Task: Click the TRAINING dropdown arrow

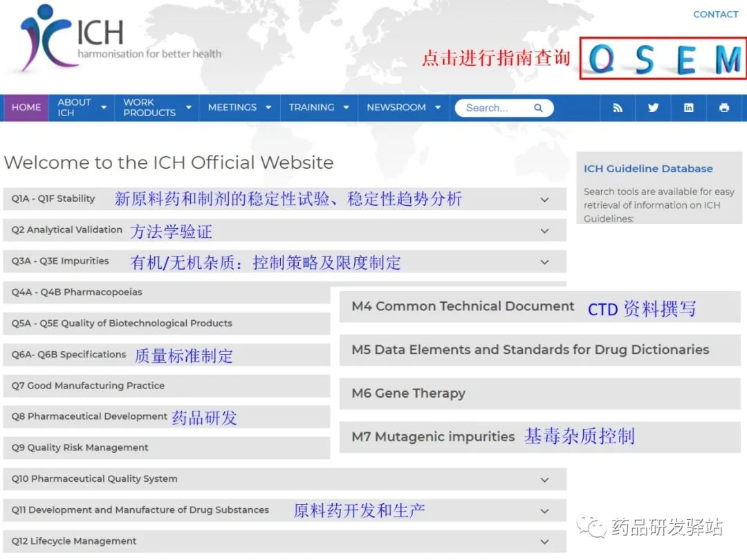Action: click(x=347, y=108)
